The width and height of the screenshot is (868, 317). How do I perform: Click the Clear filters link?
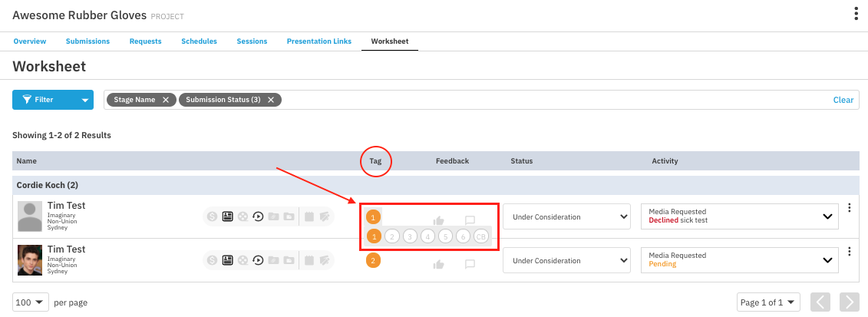843,100
